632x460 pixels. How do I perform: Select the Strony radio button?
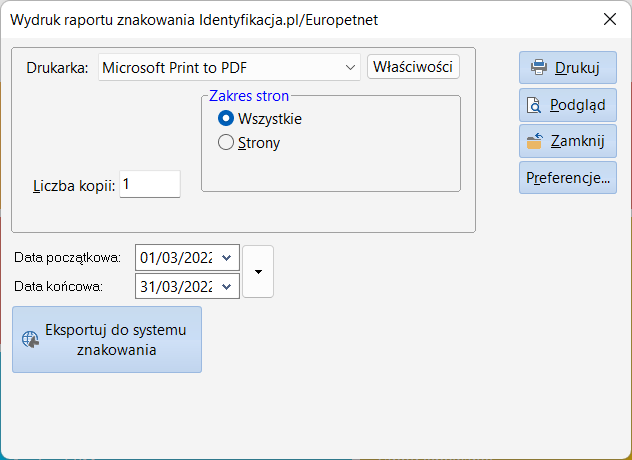click(x=226, y=142)
